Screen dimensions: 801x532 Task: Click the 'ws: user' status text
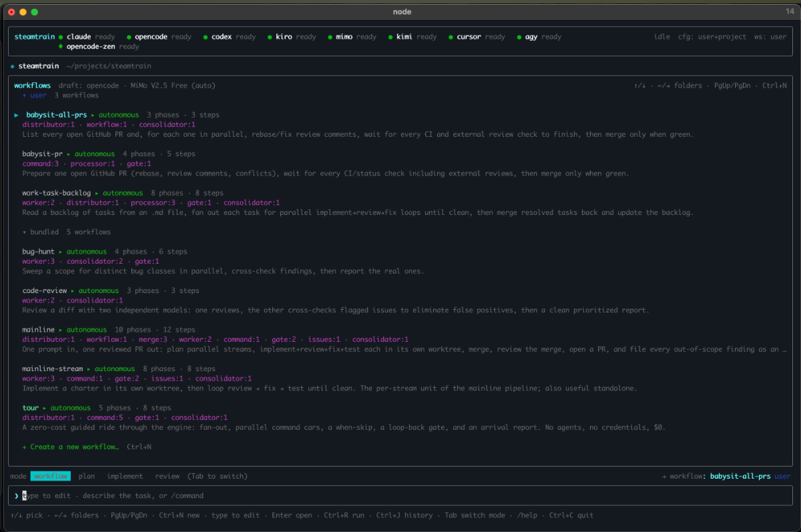tap(770, 37)
